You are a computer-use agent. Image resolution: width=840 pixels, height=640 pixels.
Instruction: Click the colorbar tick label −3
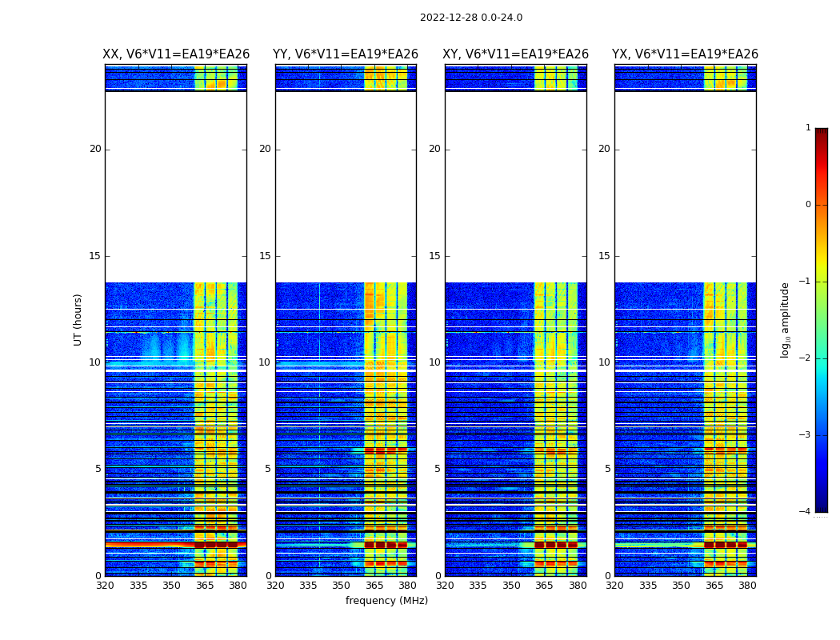pyautogui.click(x=805, y=434)
